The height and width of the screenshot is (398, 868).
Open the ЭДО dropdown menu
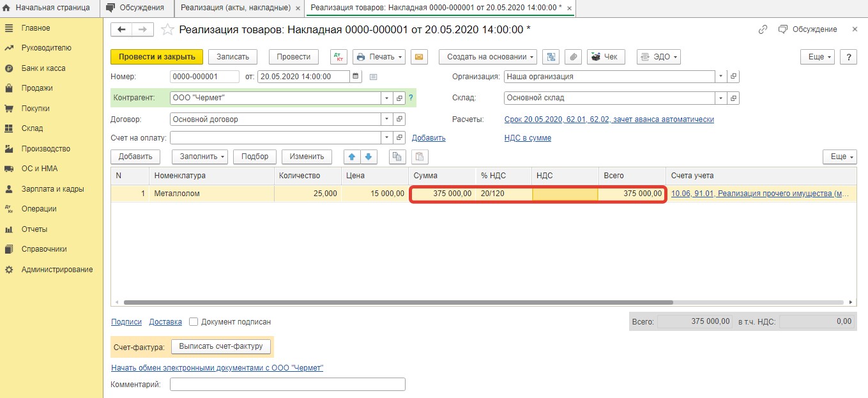[659, 57]
